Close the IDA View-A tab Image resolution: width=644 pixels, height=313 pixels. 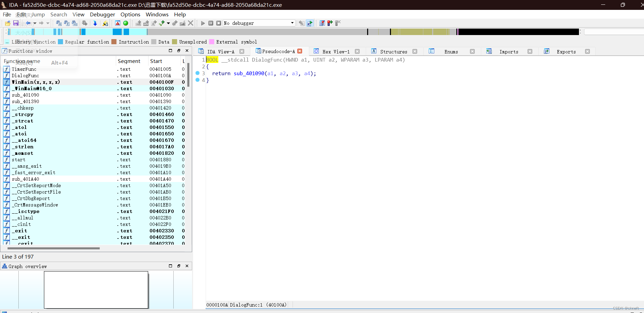click(242, 51)
